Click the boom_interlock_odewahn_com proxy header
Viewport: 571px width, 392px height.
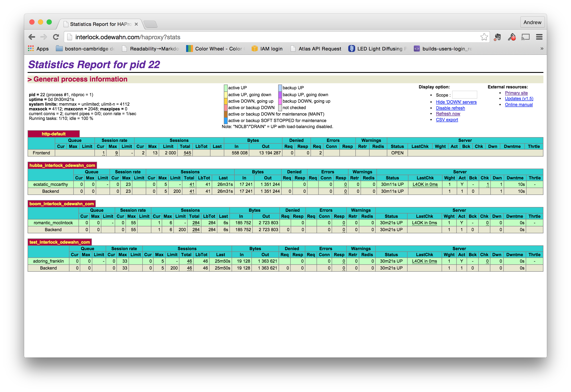tap(61, 204)
